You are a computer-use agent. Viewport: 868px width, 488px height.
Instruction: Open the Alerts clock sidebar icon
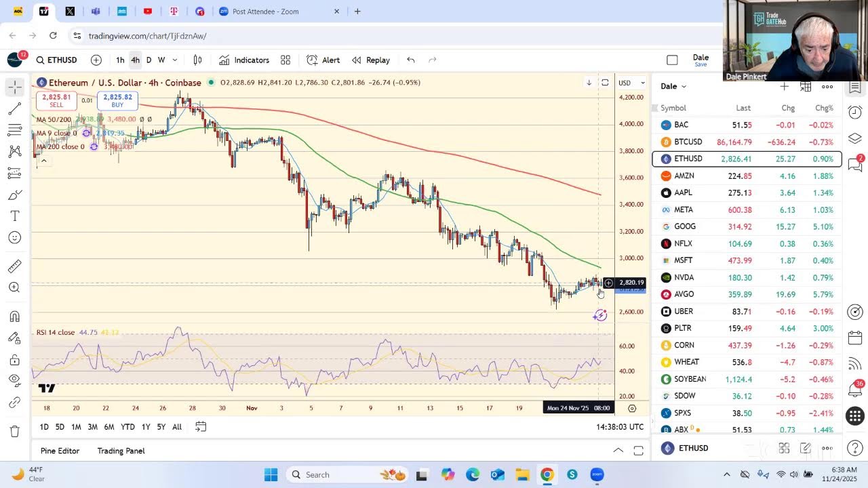tap(855, 112)
